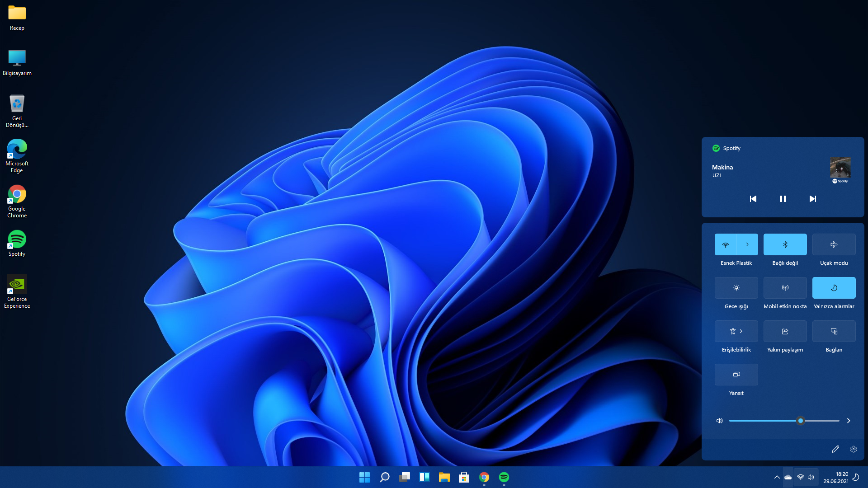
Task: Edit quick settings with pencil icon
Action: [835, 449]
